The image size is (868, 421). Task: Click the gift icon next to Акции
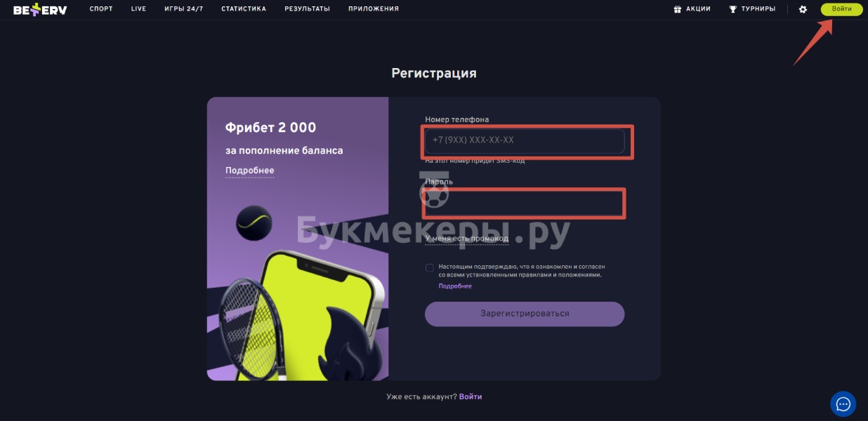point(678,9)
